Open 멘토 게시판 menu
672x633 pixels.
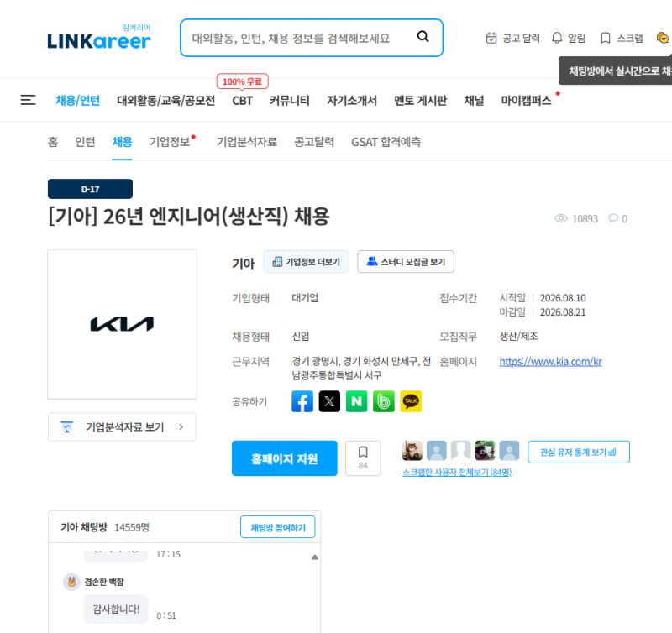pyautogui.click(x=421, y=100)
